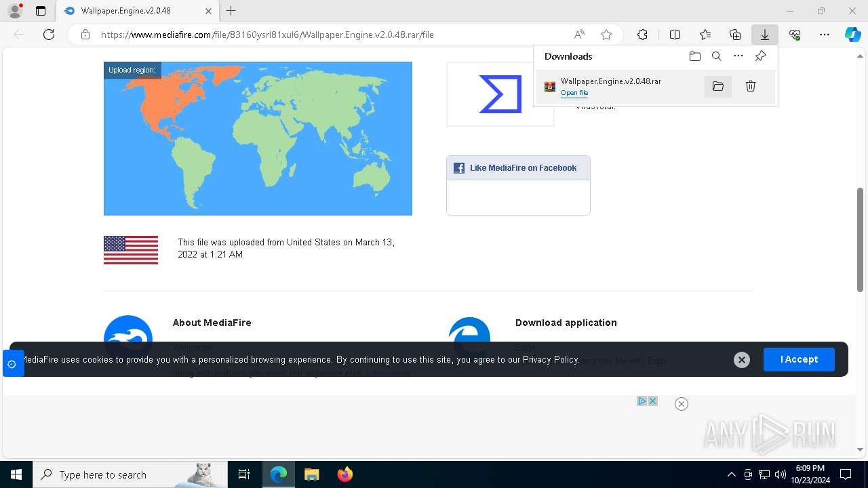Select the Wallpaper.Engine.v2.0.48.rar download entry

click(x=655, y=86)
